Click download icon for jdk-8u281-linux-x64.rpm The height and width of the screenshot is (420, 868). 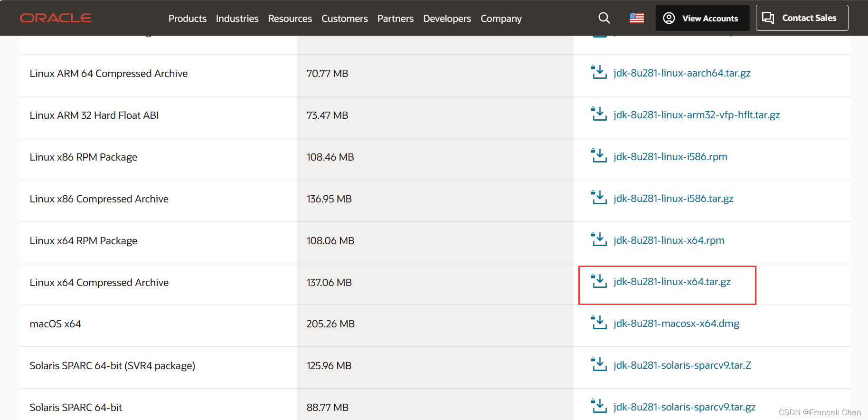coord(599,239)
